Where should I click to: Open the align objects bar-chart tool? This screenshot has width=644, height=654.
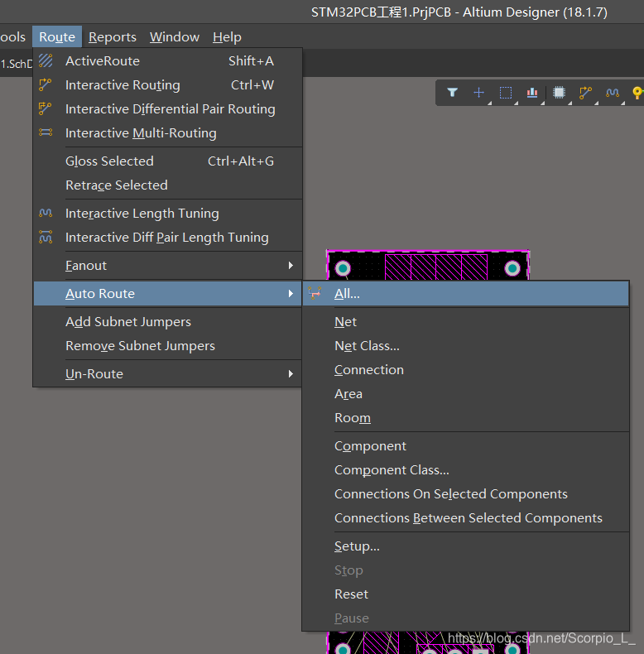pos(532,92)
